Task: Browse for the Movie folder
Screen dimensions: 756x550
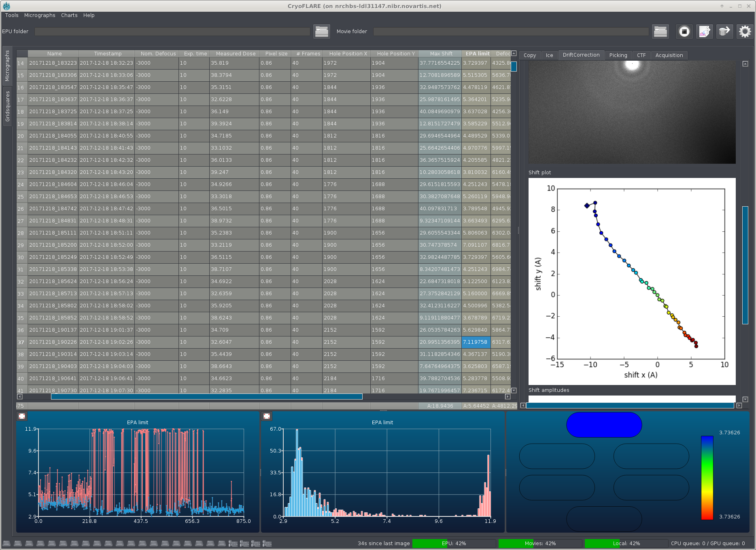Action: click(x=660, y=32)
